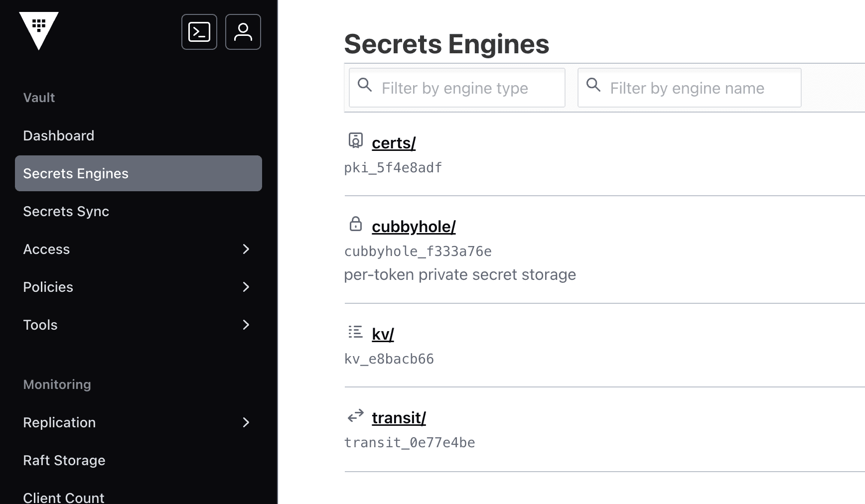This screenshot has width=865, height=504.
Task: Click the engine type search magnifier icon
Action: click(365, 85)
